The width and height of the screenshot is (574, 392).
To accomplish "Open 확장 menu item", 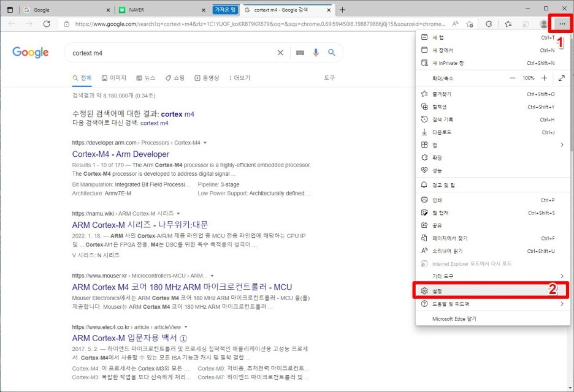I will coord(492,157).
